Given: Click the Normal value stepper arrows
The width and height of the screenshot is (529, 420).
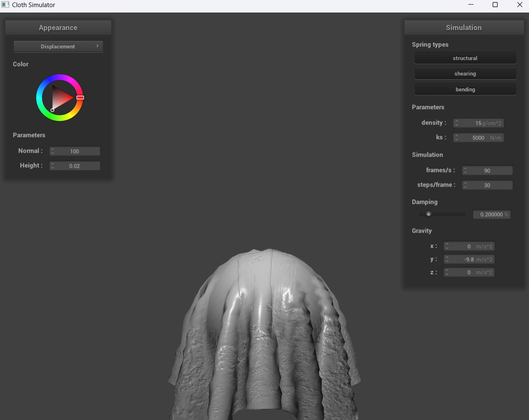Looking at the screenshot, I should (53, 151).
